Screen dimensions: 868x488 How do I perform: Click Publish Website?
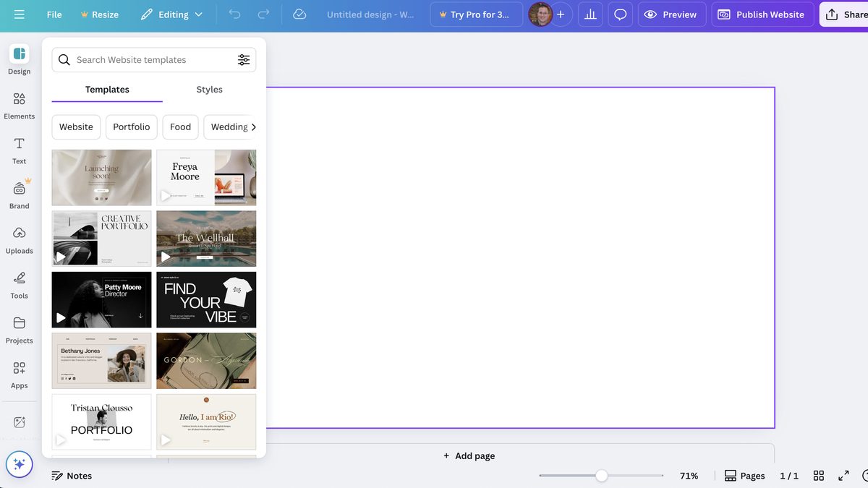tap(762, 14)
